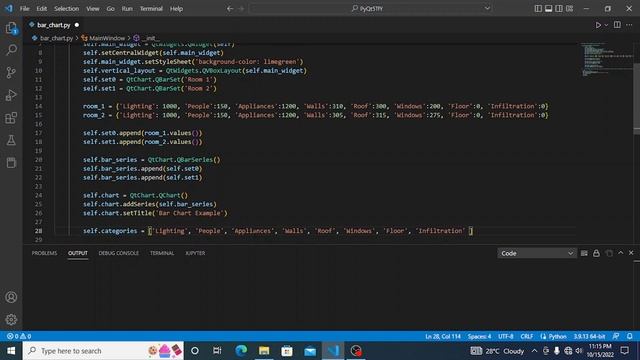Maximize the panel with the chevron

coord(621,253)
